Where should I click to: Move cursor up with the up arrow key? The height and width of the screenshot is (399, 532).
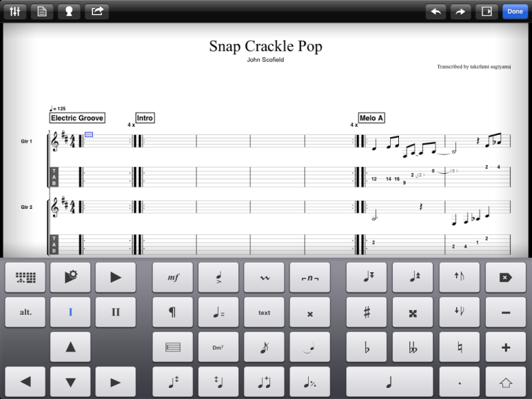click(70, 347)
